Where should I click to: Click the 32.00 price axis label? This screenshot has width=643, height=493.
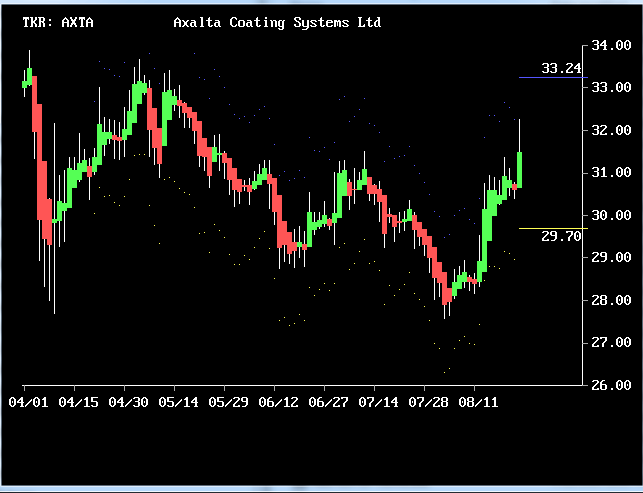(x=611, y=130)
